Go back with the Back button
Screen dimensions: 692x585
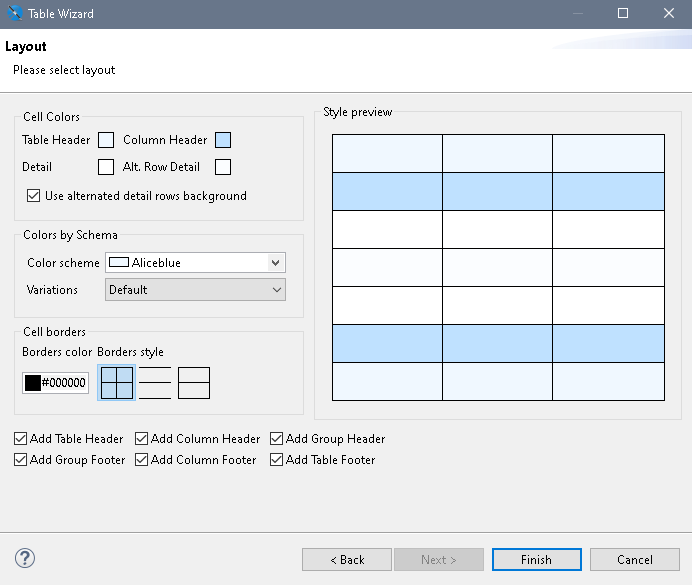[x=347, y=560]
